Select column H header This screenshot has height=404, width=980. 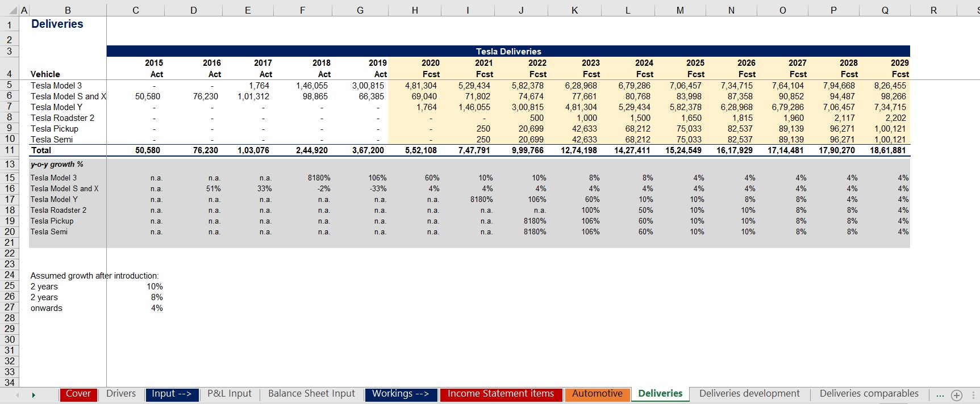(415, 10)
